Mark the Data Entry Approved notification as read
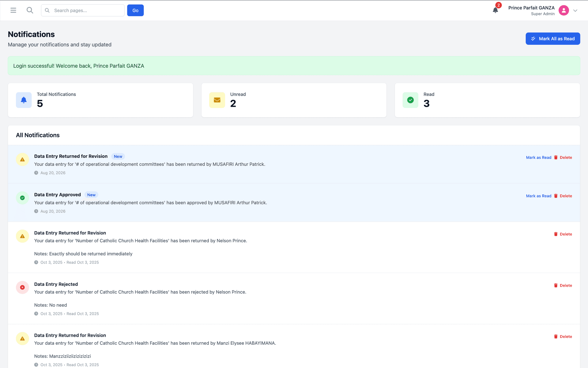The image size is (588, 368). [x=538, y=196]
